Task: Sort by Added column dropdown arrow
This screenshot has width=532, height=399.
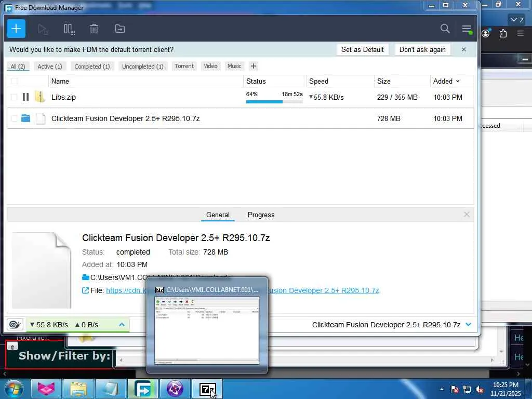Action: [458, 81]
